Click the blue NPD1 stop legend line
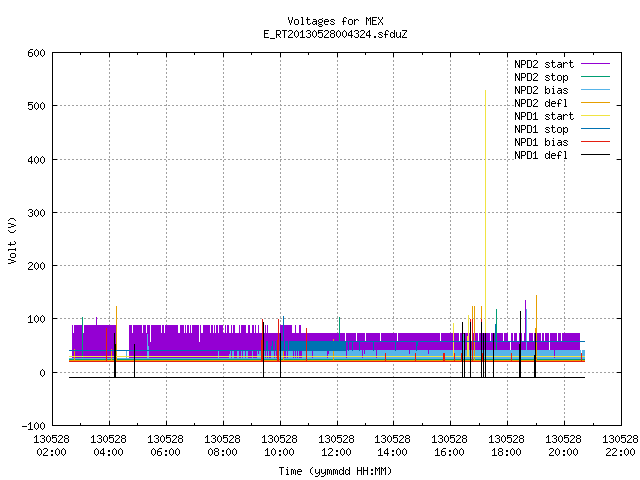This screenshot has height=480, width=640. [x=595, y=129]
